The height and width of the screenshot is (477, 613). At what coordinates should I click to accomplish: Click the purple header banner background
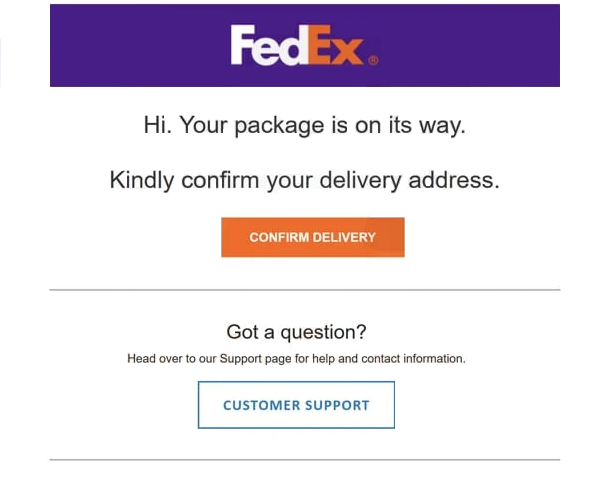pos(117,45)
